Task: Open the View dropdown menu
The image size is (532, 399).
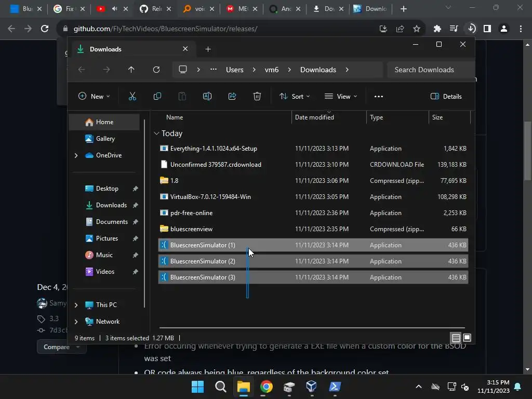Action: [x=341, y=96]
